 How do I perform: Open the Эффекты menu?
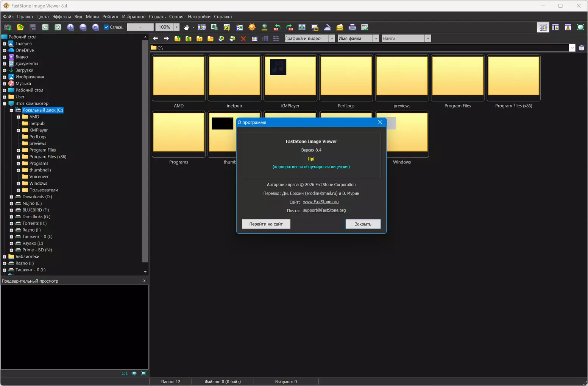61,17
